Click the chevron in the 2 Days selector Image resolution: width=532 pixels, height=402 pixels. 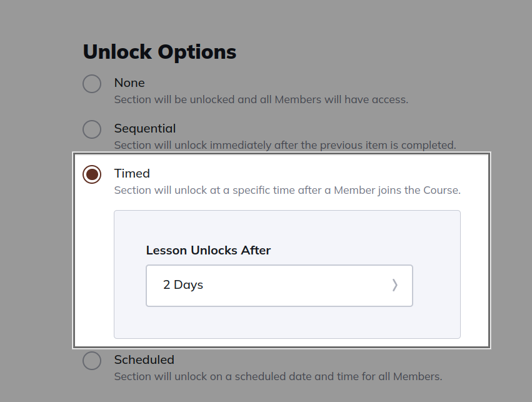click(x=395, y=285)
